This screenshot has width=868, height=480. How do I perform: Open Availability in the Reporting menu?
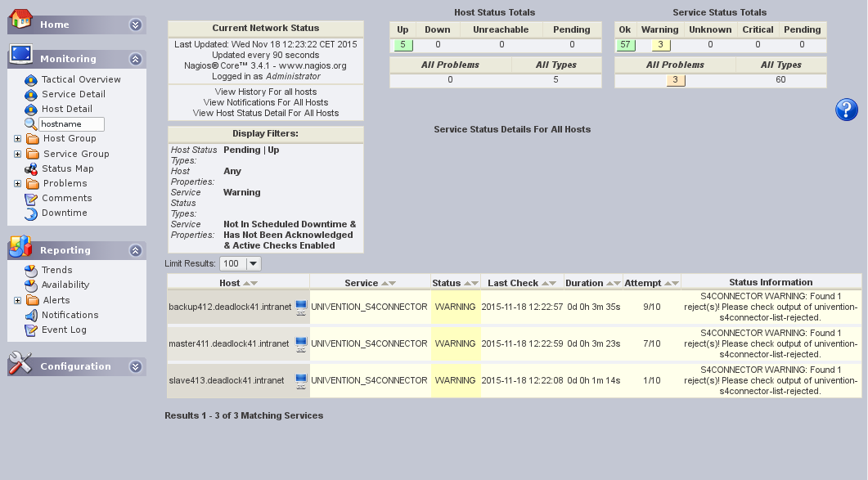pos(65,285)
